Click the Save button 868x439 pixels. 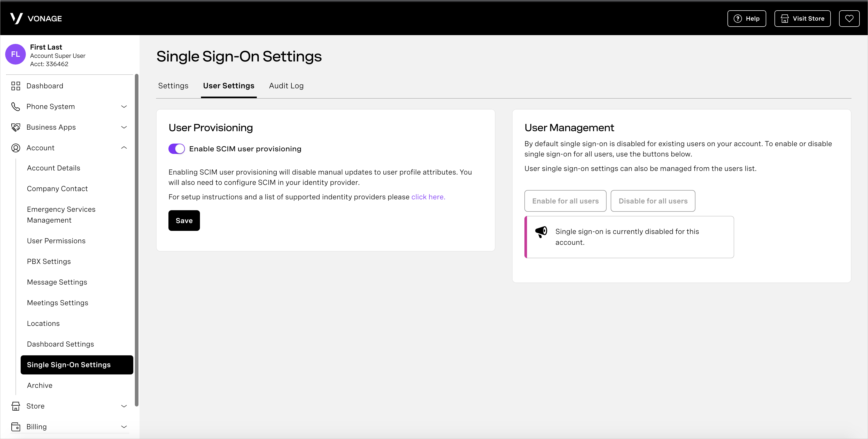pos(184,221)
